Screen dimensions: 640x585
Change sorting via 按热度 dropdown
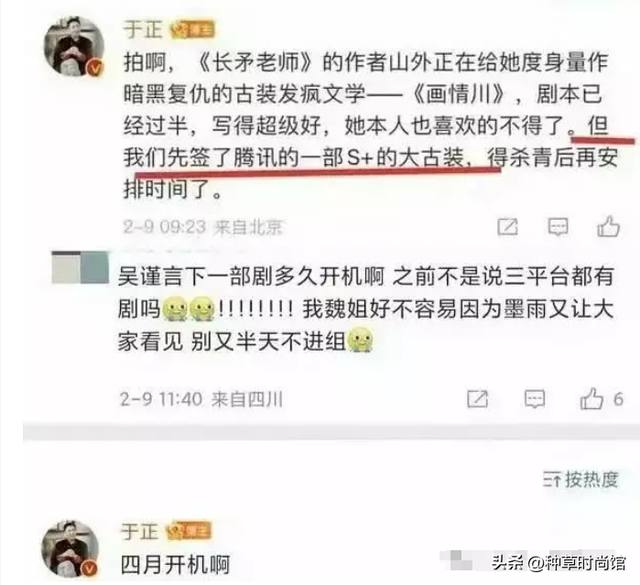(x=581, y=480)
